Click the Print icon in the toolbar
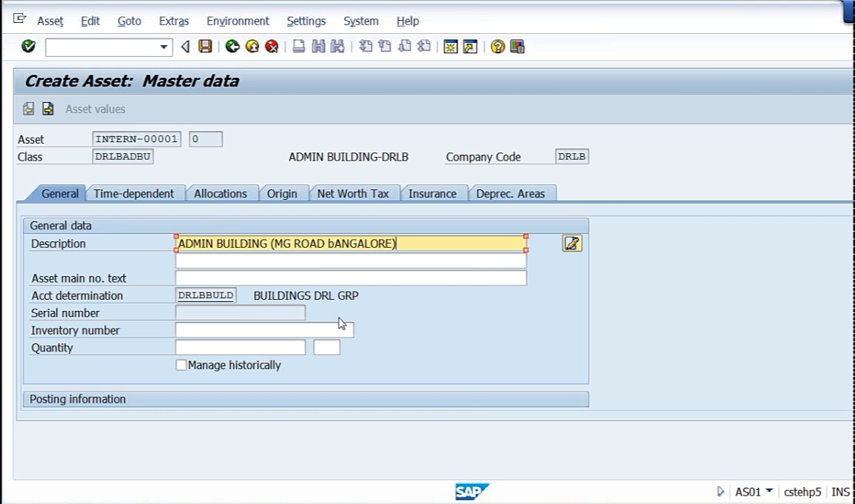The width and height of the screenshot is (855, 504). coord(298,47)
